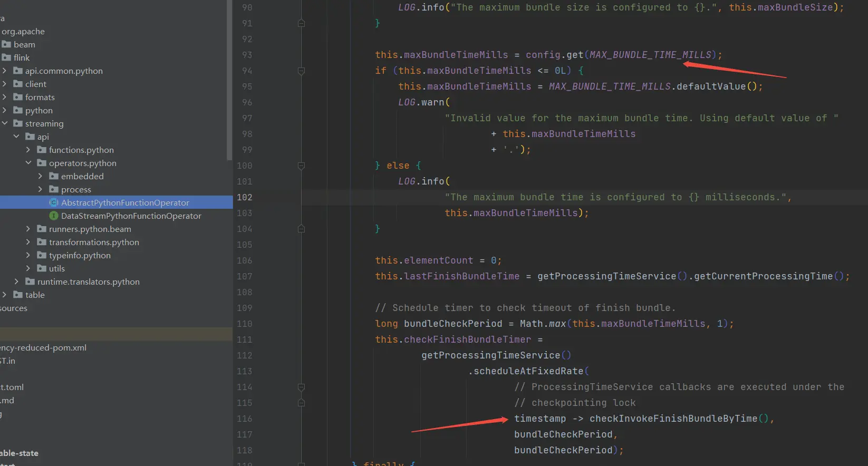Click MAX_BUNDLE_TIME_MILLS on line 93
This screenshot has width=868, height=466.
(x=650, y=55)
